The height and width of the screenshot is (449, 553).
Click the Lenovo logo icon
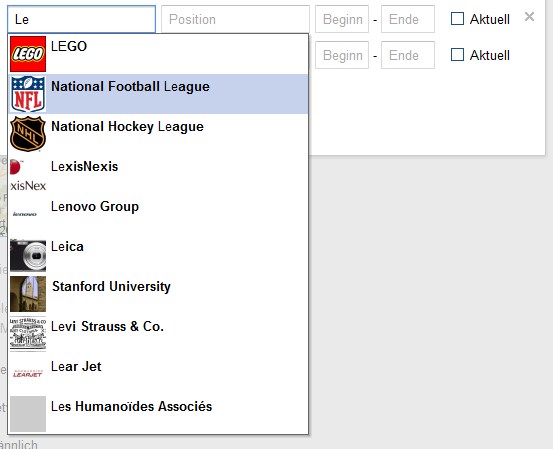pos(28,214)
